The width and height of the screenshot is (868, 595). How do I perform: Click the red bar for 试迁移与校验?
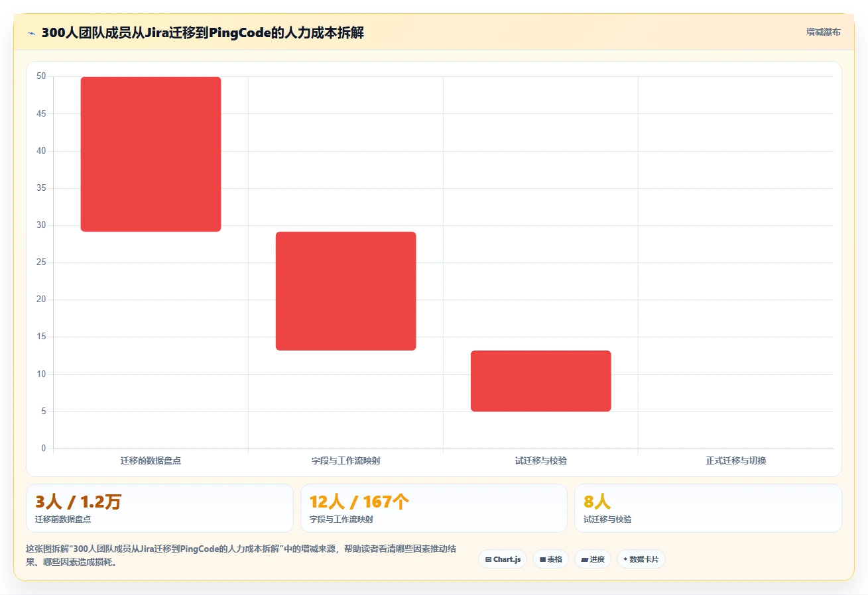[540, 381]
